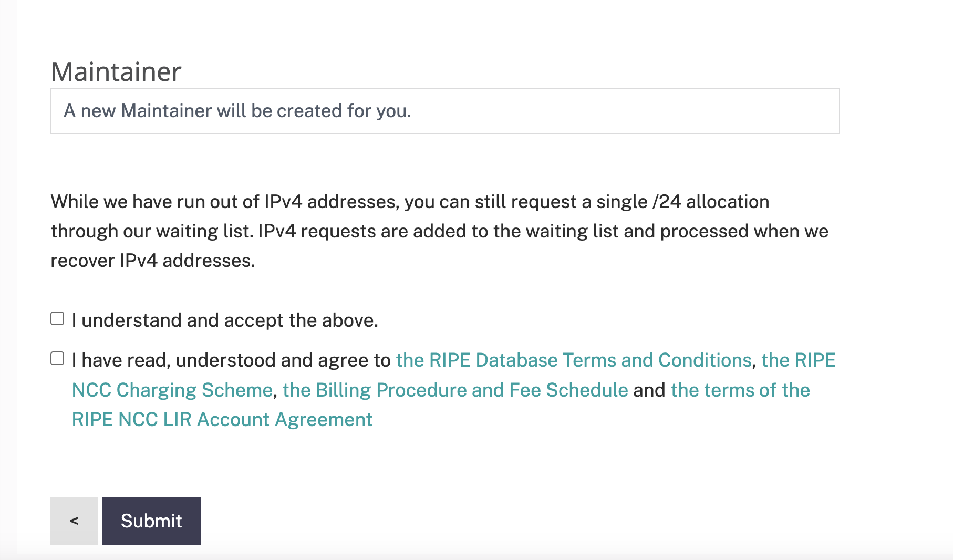Open the RIPE Database Terms and Conditions link
Image resolution: width=953 pixels, height=560 pixels.
tap(573, 360)
